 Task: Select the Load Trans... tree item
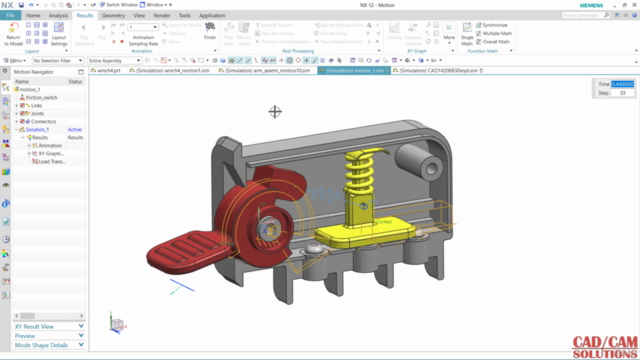click(51, 162)
